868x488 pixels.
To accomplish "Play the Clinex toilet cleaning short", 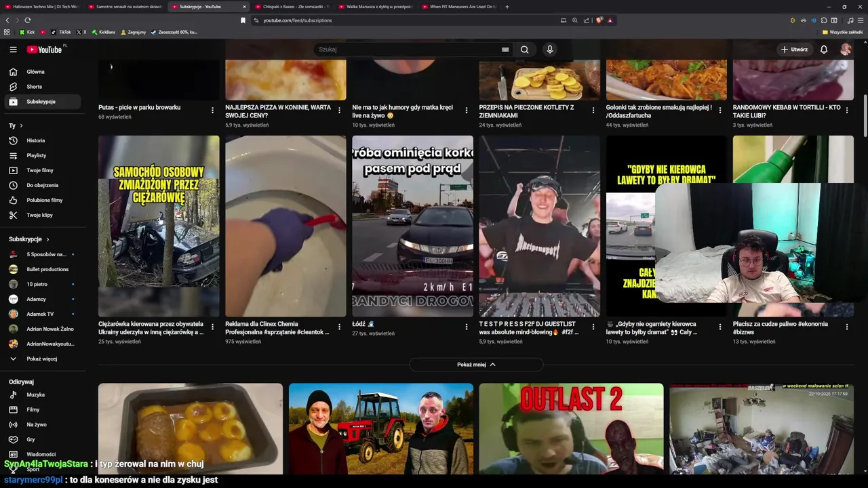I will [x=285, y=226].
